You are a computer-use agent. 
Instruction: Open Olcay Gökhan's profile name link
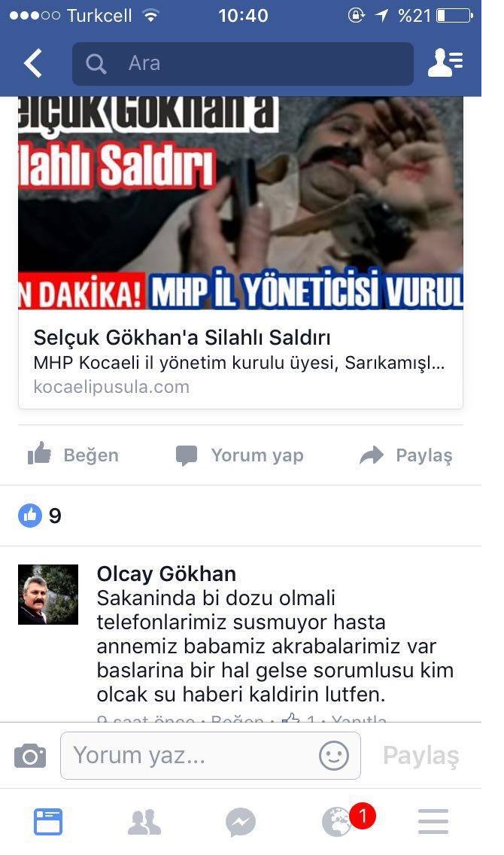[166, 574]
